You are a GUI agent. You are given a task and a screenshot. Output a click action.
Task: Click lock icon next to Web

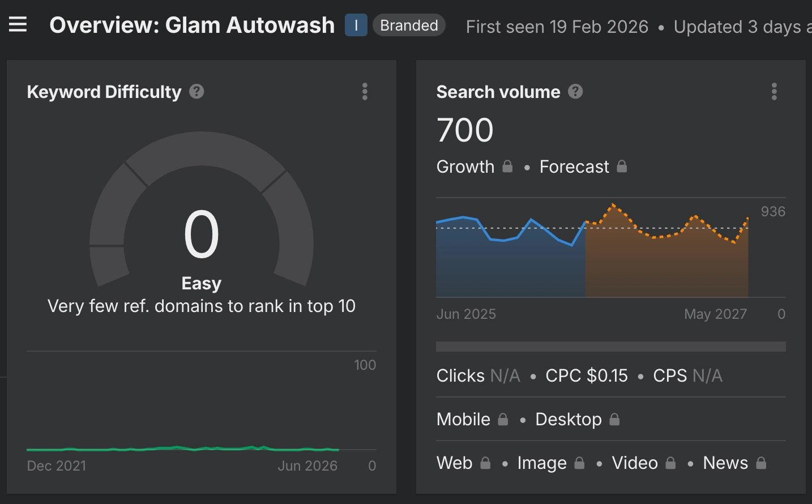point(485,463)
